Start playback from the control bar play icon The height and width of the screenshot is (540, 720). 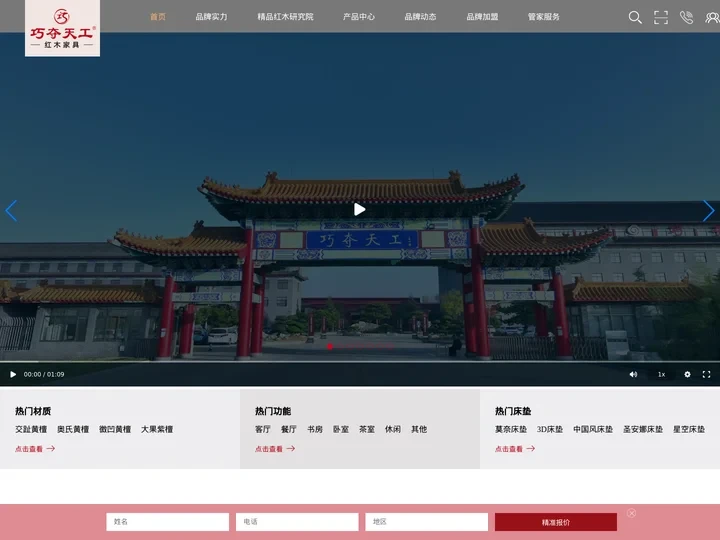pos(13,374)
